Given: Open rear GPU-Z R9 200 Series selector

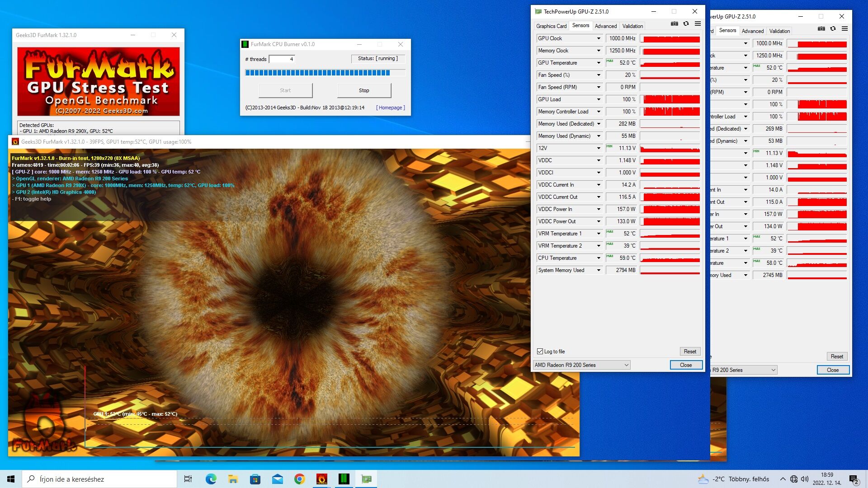Looking at the screenshot, I should coord(743,370).
